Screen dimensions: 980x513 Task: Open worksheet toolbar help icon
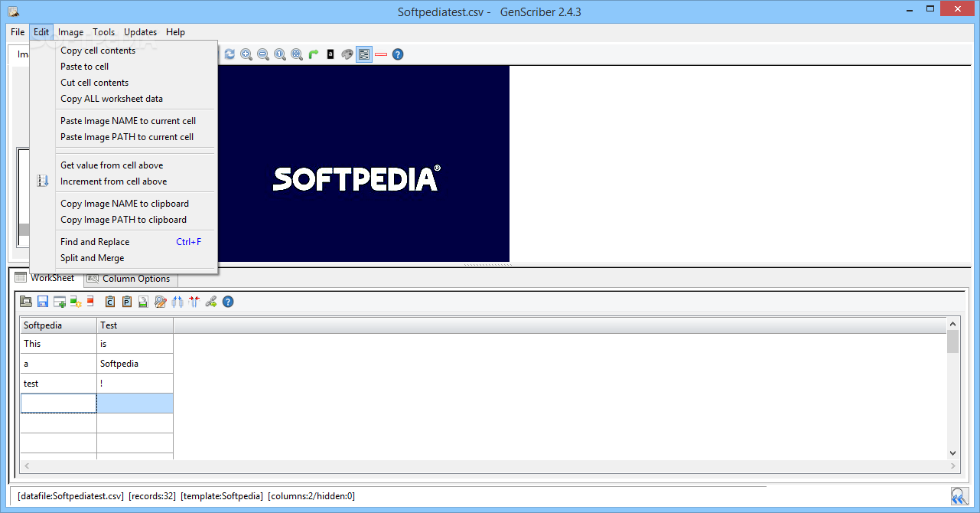pyautogui.click(x=228, y=302)
